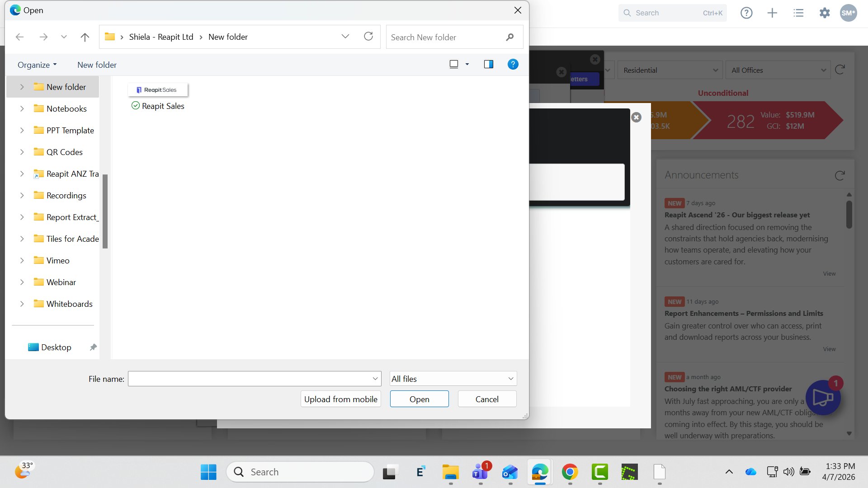Screen dimensions: 868x488
Task: Toggle the preview pane icon
Action: point(489,64)
